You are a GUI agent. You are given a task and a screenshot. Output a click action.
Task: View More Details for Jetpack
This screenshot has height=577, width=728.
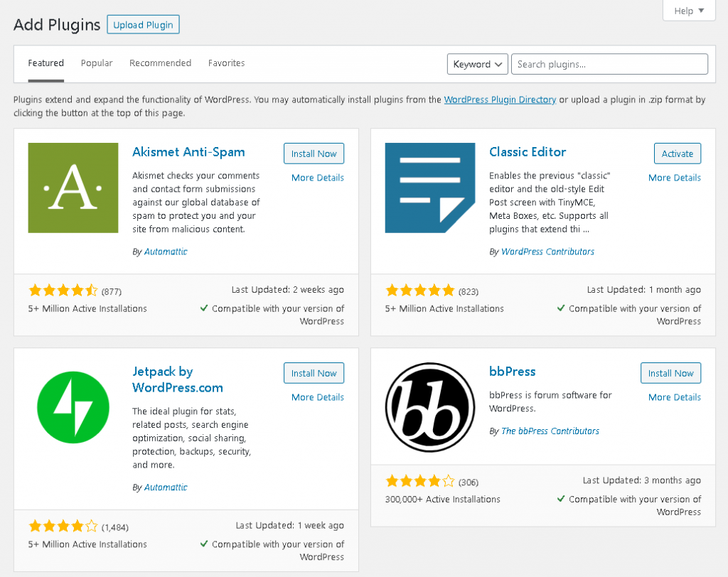click(318, 397)
